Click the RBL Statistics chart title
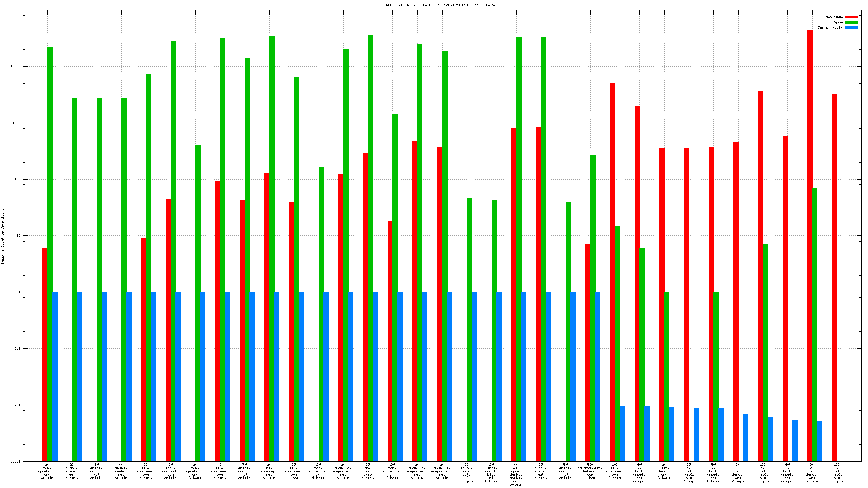The image size is (868, 488). [441, 5]
